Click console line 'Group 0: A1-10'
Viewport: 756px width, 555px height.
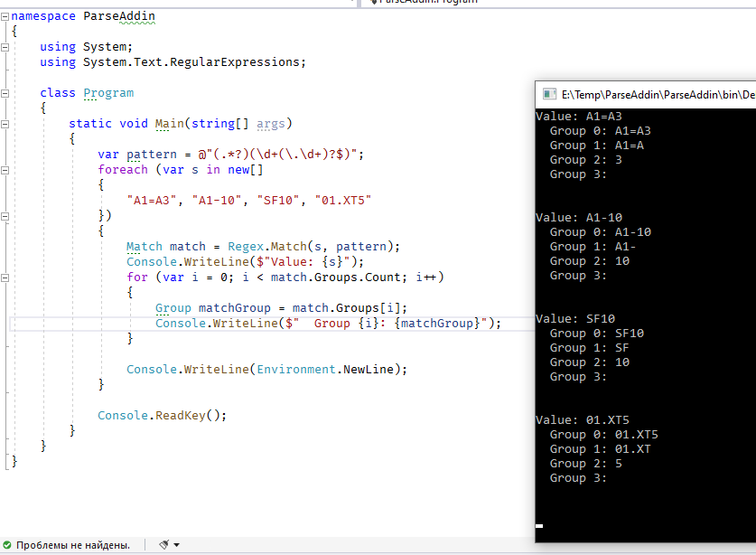pos(601,232)
